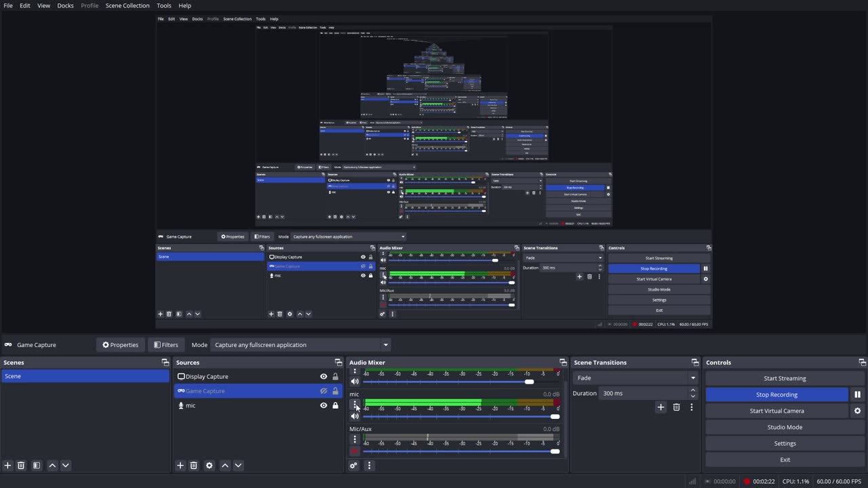
Task: Open Filters for the Game Capture source
Action: click(165, 345)
